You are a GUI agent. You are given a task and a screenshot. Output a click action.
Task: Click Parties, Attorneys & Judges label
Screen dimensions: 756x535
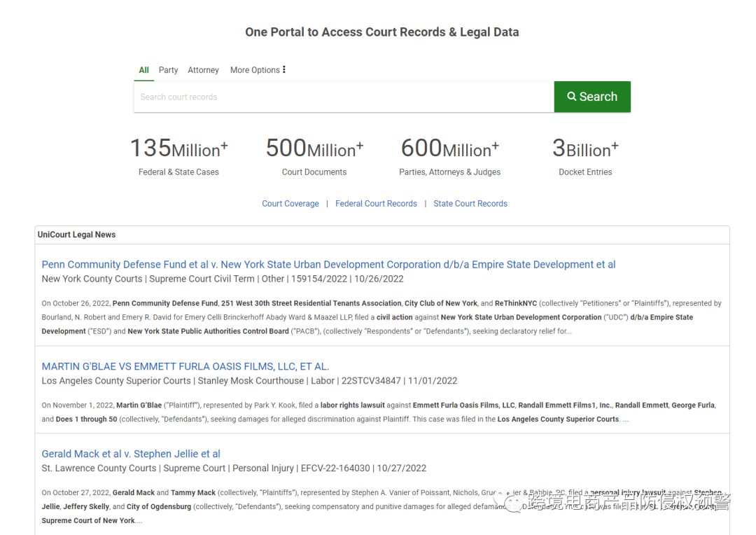tap(450, 172)
